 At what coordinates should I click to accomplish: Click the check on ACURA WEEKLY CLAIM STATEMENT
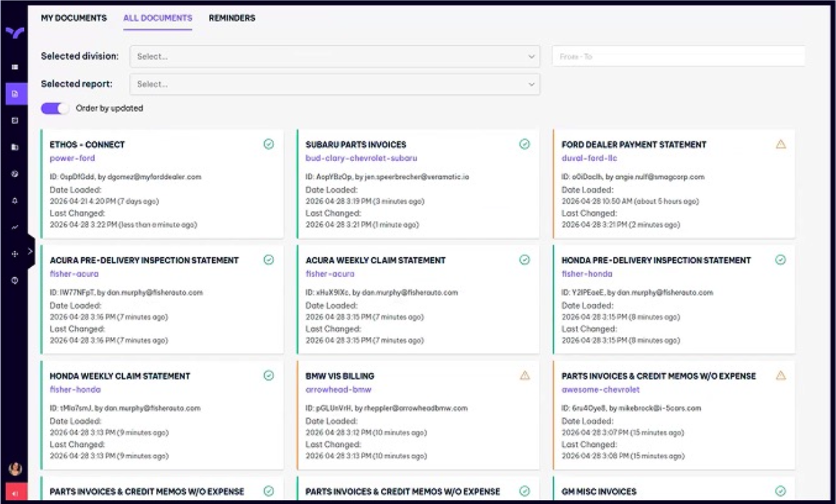click(525, 260)
